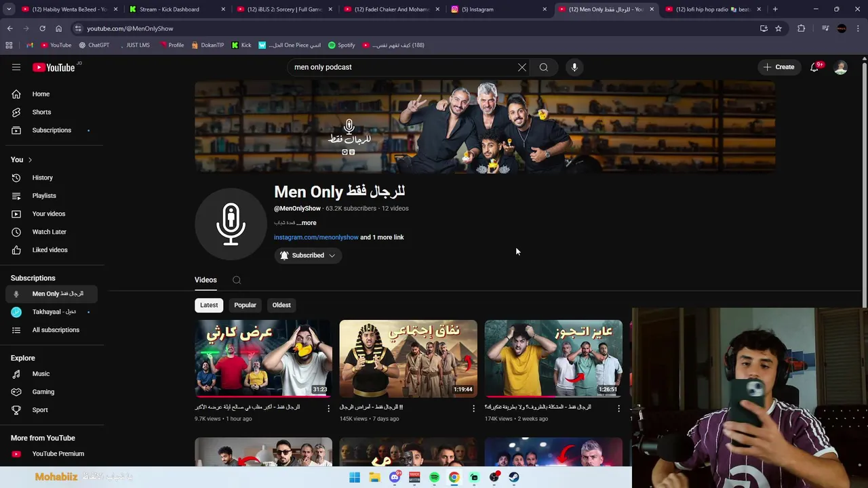
Task: Open the 1:19:44 pharaoh video thumbnail
Action: tap(408, 359)
